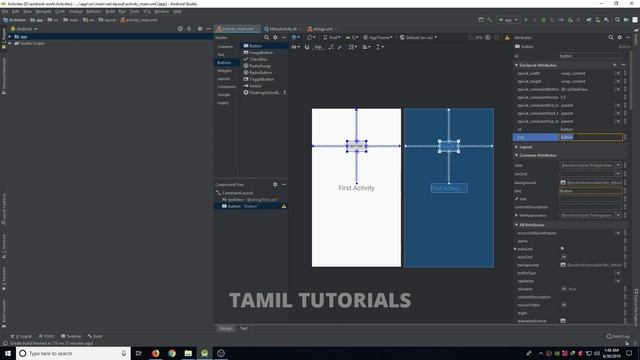Switch to Design editor tab
The height and width of the screenshot is (360, 640).
226,328
